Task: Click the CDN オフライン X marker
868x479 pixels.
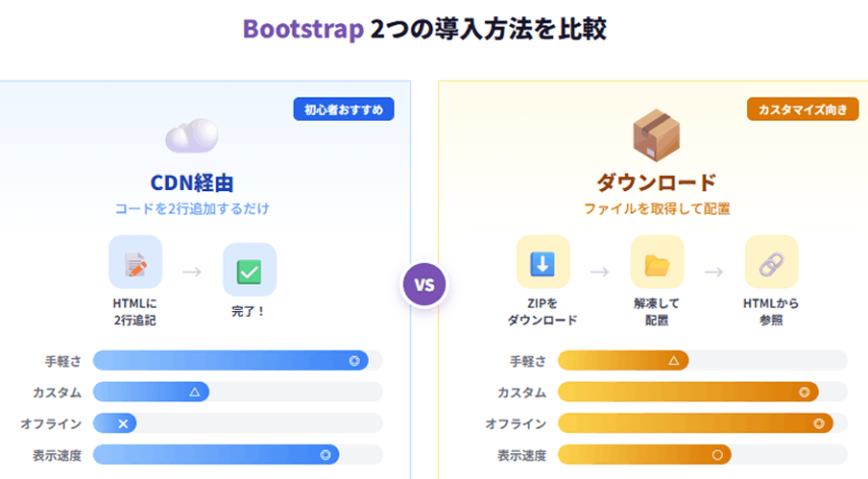Action: (x=123, y=423)
